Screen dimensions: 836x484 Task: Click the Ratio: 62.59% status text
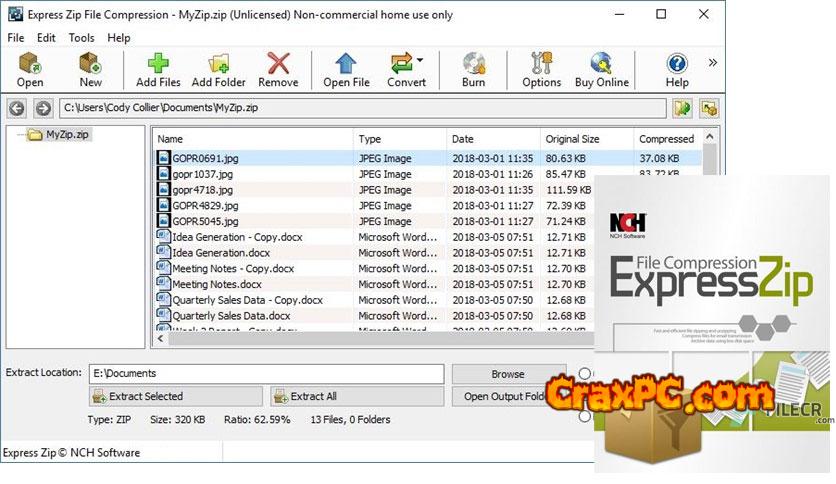(x=257, y=420)
